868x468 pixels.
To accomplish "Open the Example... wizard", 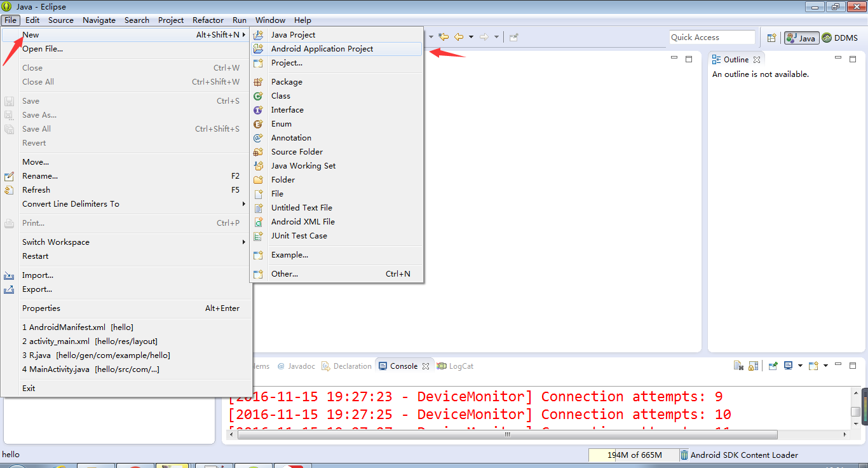I will [x=337, y=255].
